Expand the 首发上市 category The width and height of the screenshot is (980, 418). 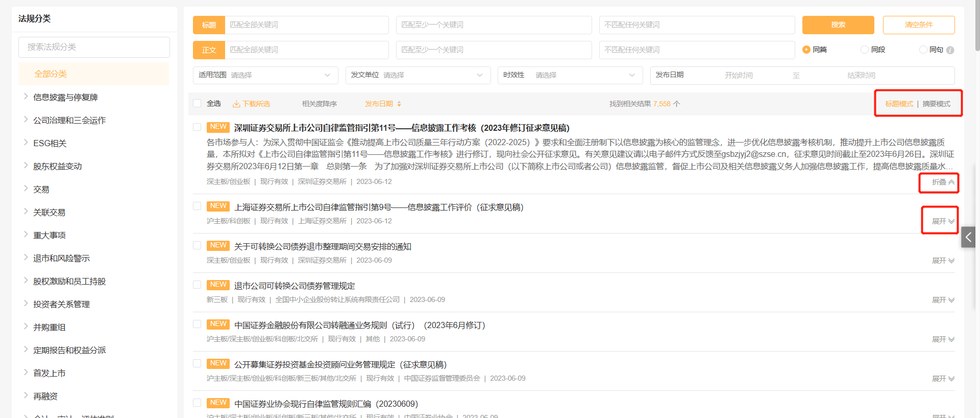pos(26,372)
